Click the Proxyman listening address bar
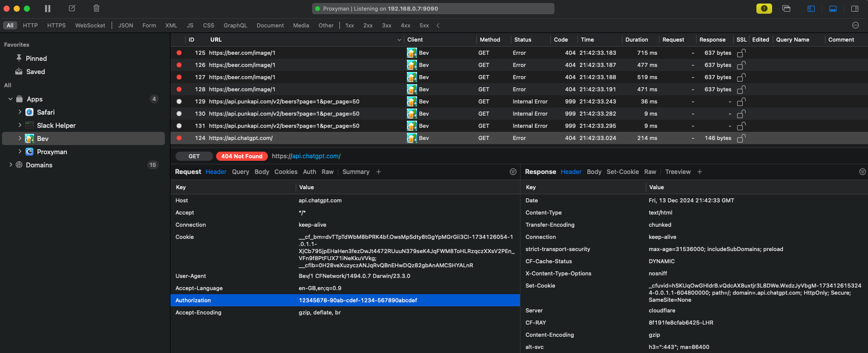This screenshot has width=868, height=353. point(433,9)
